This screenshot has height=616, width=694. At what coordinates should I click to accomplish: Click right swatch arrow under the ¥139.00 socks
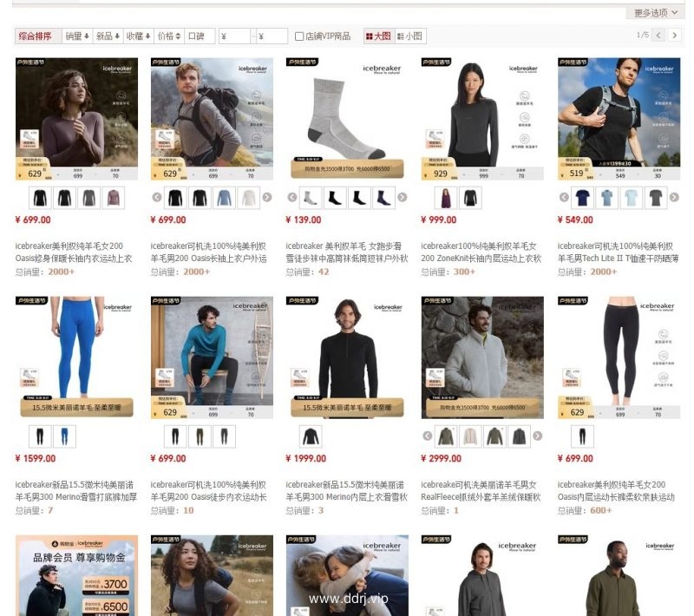pos(403,197)
